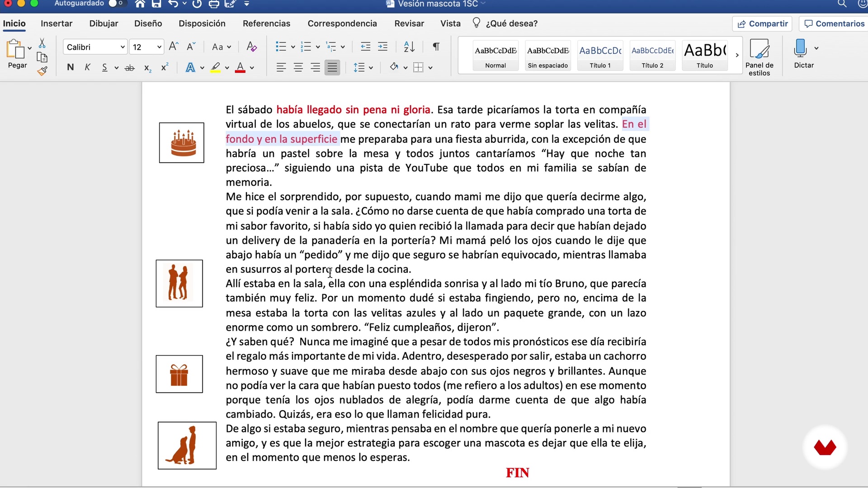
Task: Click the Clear formatting eraser icon
Action: (252, 47)
